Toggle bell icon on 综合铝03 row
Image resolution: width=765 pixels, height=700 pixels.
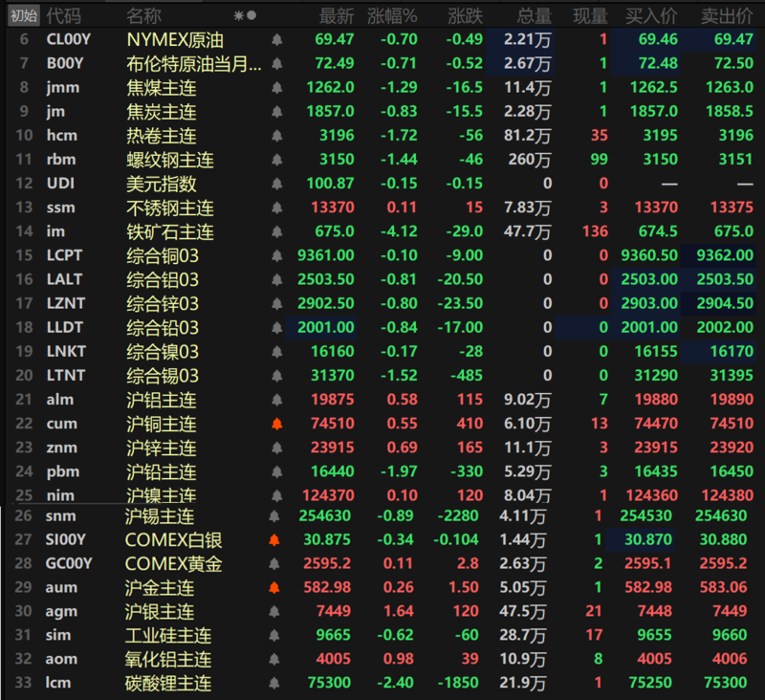point(276,279)
